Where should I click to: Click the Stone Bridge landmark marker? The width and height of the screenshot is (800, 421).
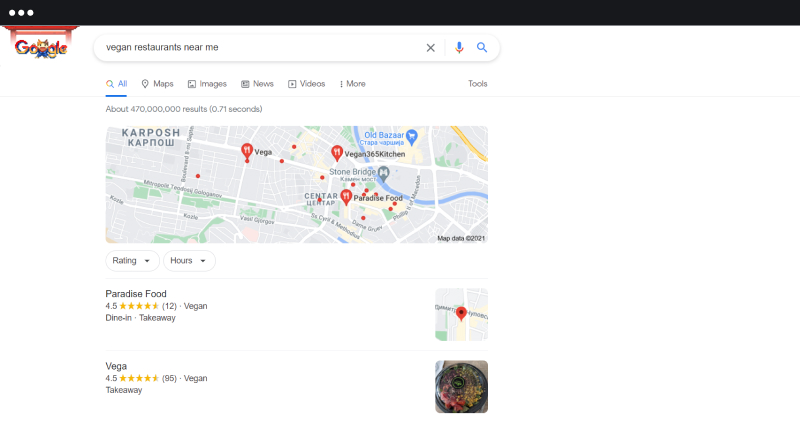[383, 173]
